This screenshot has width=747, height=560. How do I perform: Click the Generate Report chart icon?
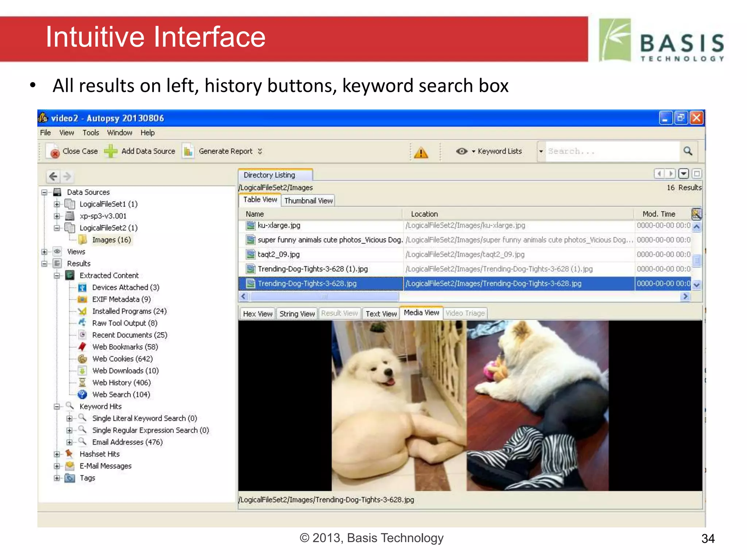[x=188, y=151]
